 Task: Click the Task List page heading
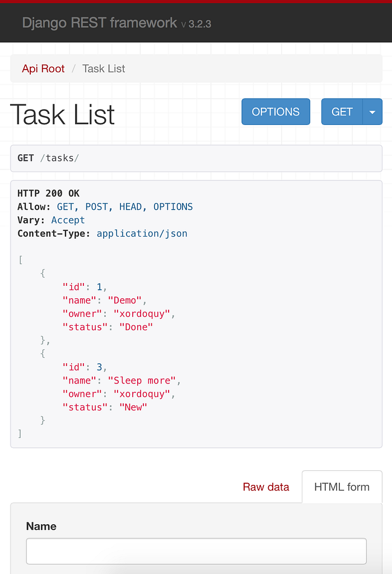click(x=63, y=114)
